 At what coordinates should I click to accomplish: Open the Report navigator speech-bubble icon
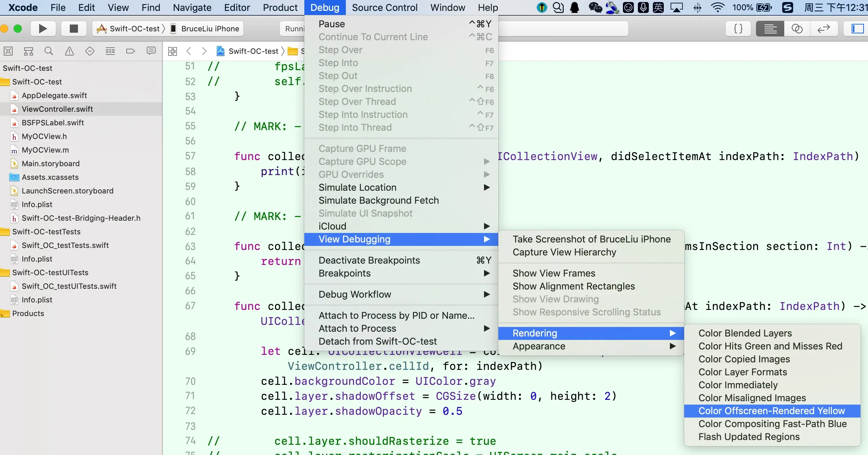click(151, 51)
